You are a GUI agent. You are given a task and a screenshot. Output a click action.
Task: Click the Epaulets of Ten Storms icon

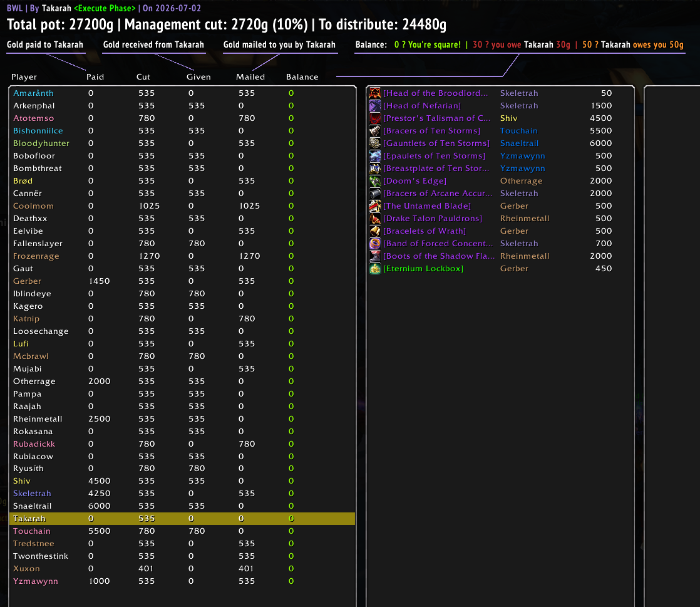click(x=375, y=155)
